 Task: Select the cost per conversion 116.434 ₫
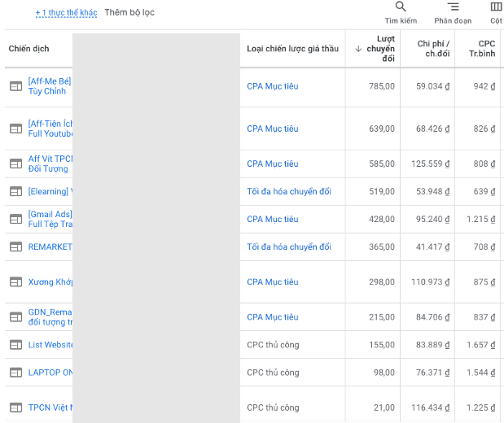click(431, 408)
